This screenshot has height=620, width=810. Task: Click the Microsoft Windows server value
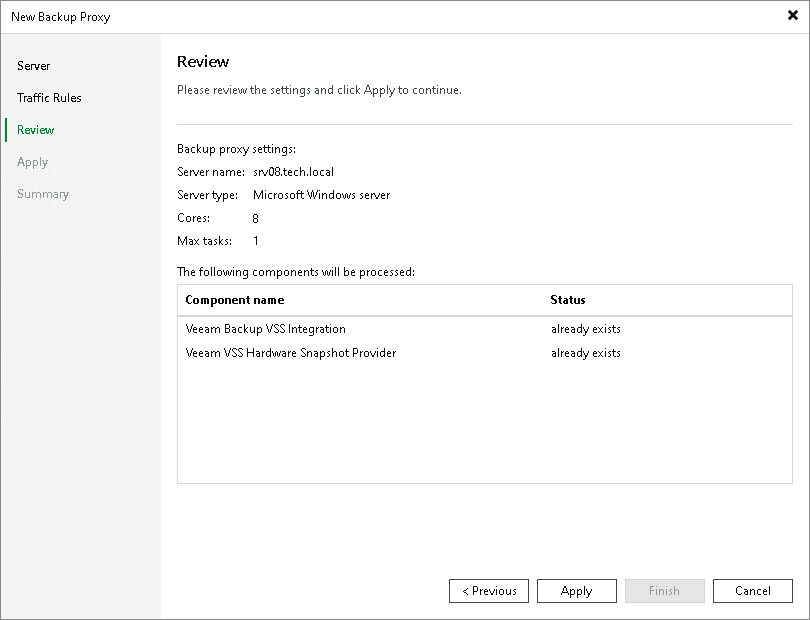tap(321, 195)
